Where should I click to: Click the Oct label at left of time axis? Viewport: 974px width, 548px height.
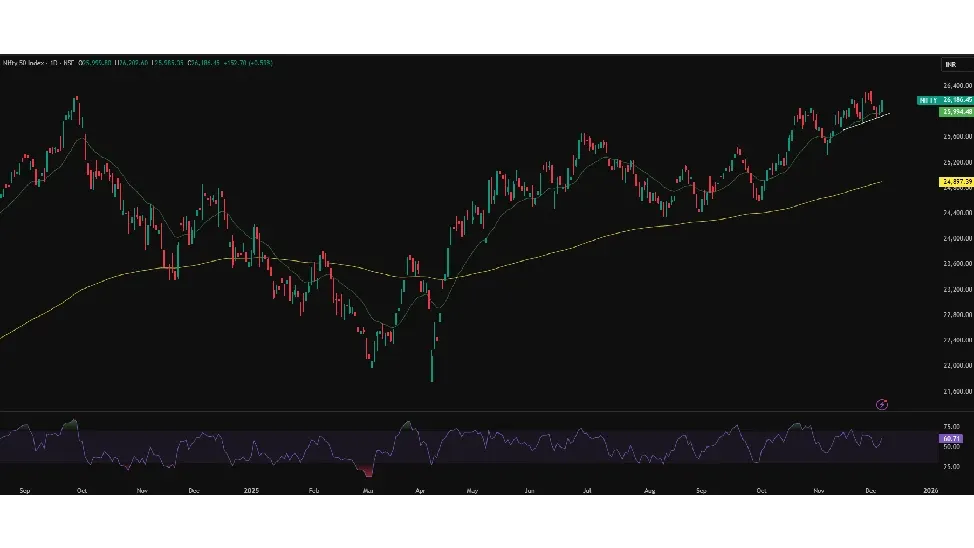coord(82,491)
